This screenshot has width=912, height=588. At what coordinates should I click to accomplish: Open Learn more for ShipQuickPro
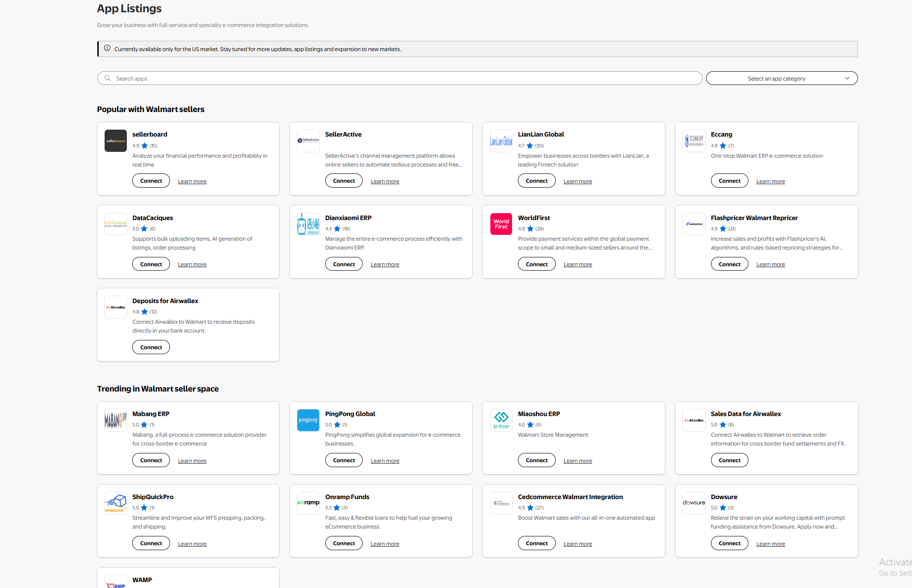click(192, 544)
